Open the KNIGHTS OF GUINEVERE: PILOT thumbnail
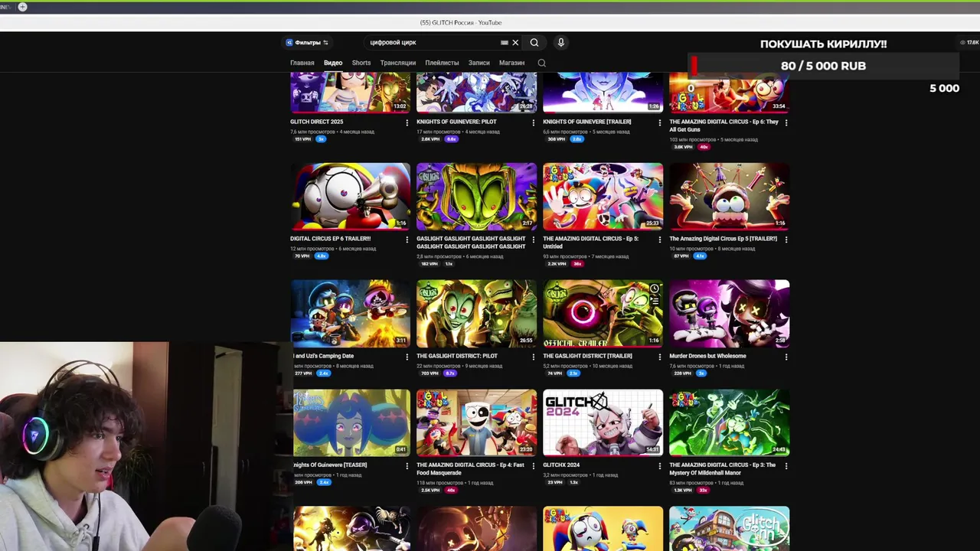The height and width of the screenshot is (551, 980). (476, 93)
